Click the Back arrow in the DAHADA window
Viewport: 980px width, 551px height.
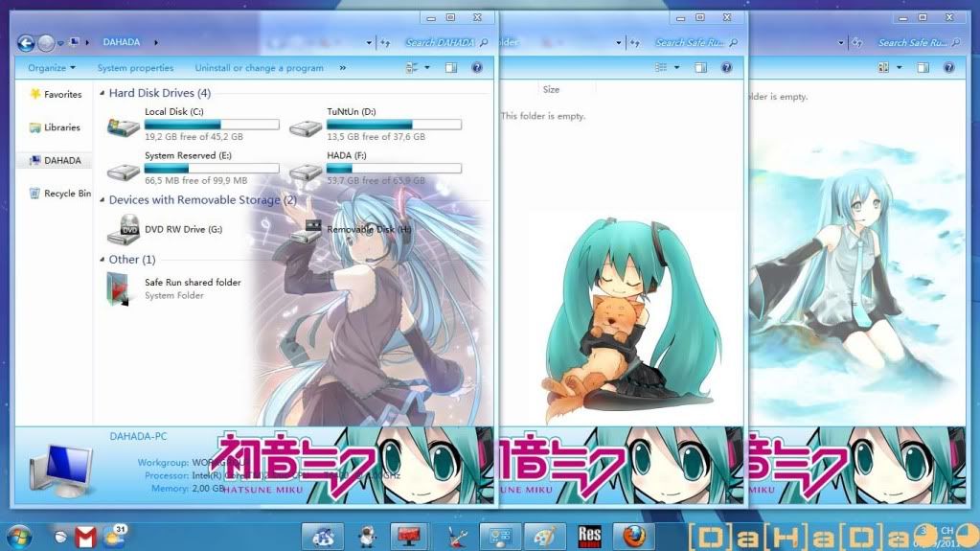coord(26,42)
